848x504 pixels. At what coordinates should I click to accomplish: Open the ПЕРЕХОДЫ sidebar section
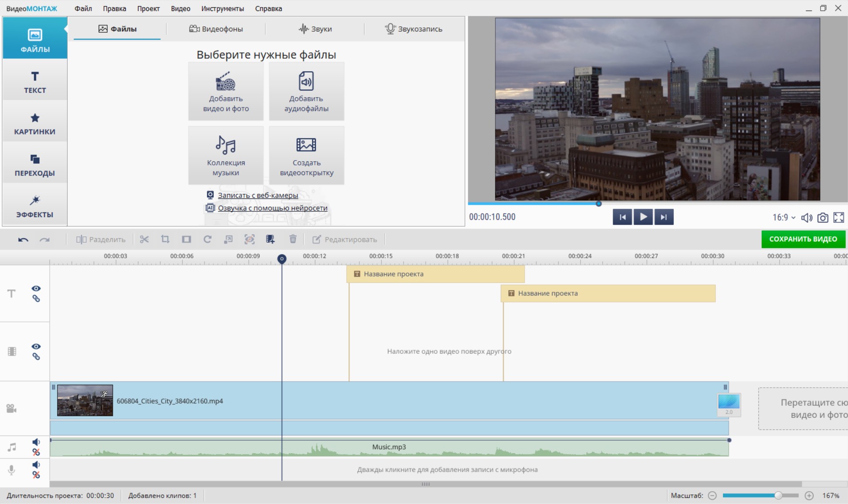35,165
